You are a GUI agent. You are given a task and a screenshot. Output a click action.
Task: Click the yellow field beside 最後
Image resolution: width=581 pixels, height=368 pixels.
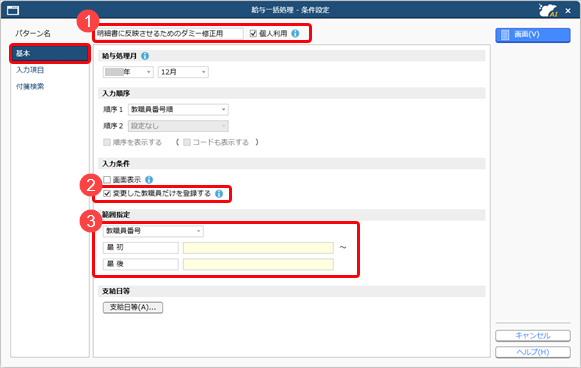pos(258,264)
